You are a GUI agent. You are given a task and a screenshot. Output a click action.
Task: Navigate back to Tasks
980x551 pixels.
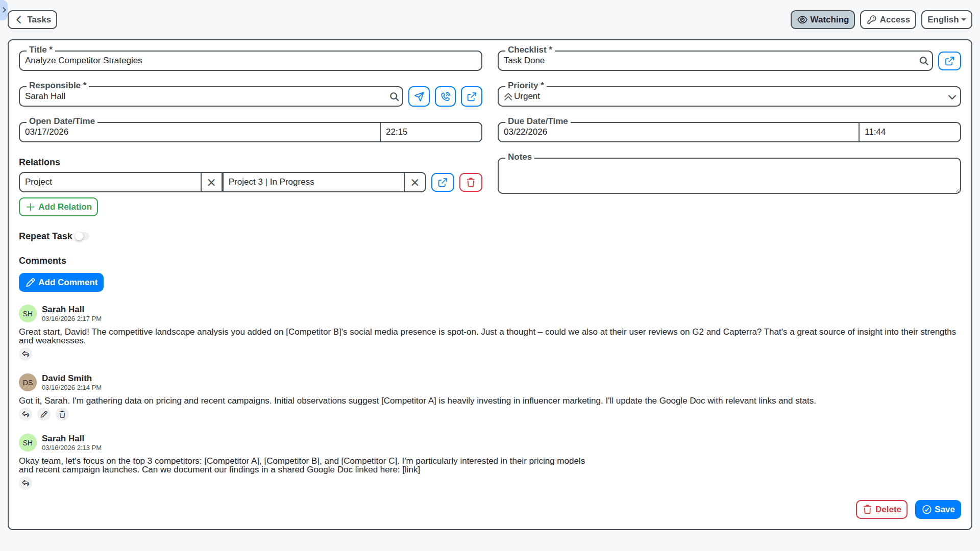32,19
